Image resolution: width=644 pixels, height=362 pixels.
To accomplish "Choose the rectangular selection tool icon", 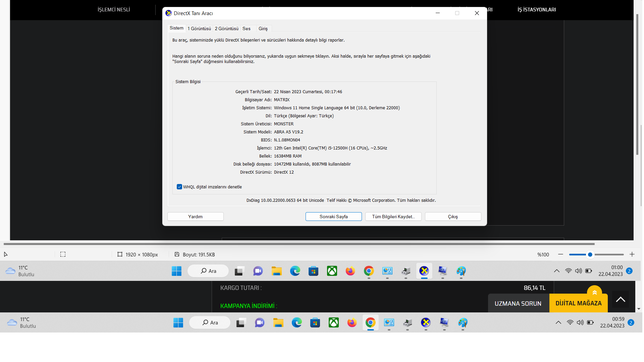I will [x=63, y=254].
